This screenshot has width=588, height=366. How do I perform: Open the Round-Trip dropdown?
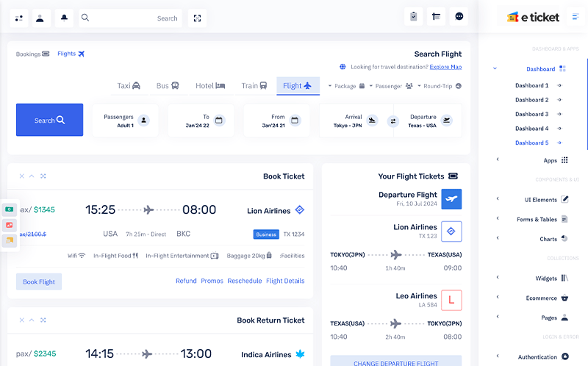tap(439, 86)
